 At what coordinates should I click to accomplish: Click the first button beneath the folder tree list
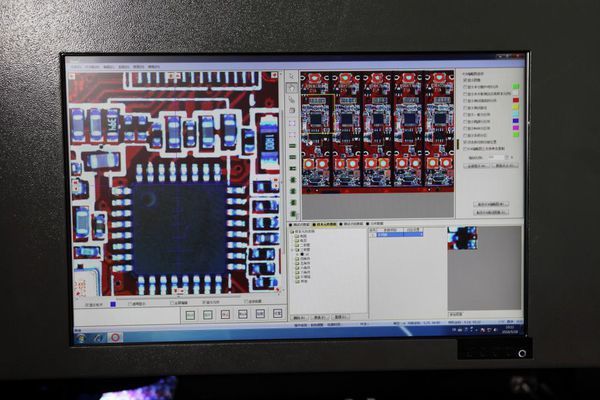(x=301, y=317)
